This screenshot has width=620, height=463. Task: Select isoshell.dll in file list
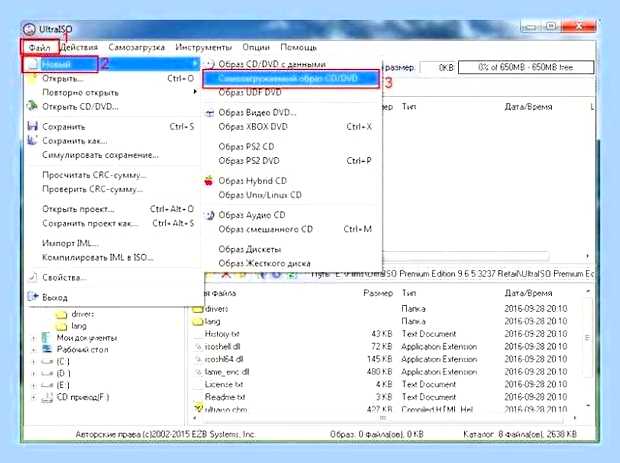222,347
